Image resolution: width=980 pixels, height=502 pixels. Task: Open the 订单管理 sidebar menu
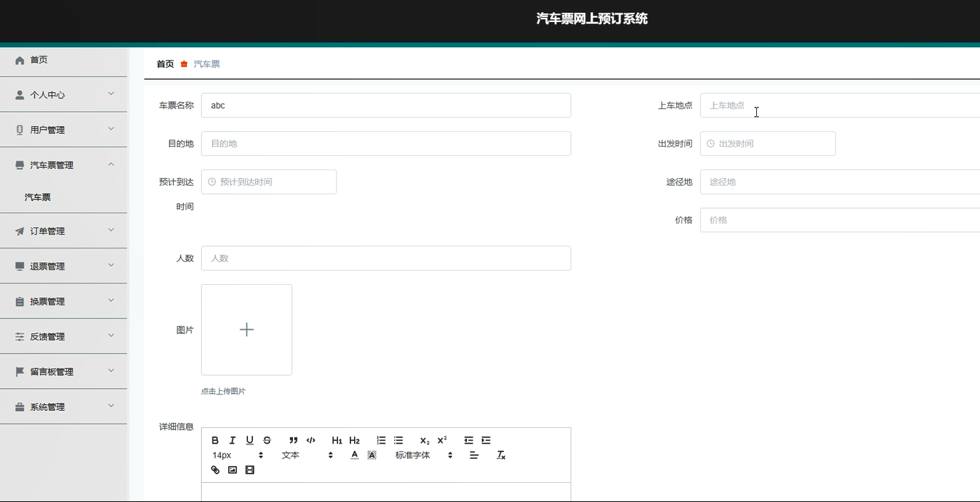point(63,231)
